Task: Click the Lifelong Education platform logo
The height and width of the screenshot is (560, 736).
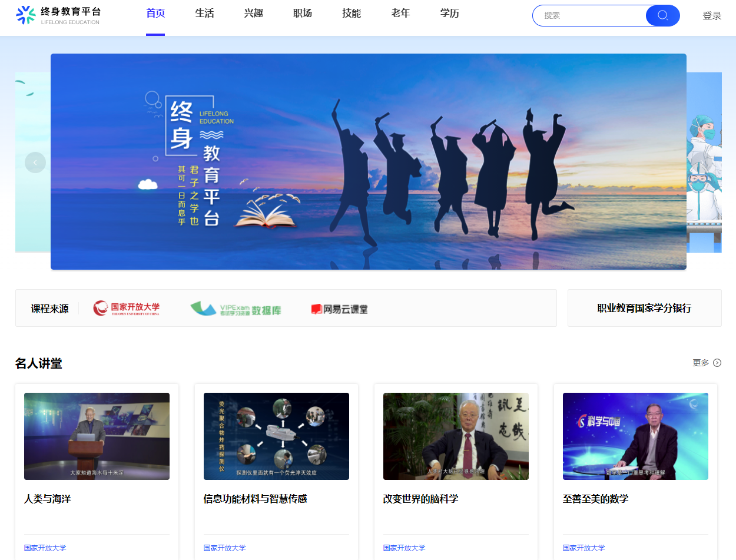Action: pos(59,15)
